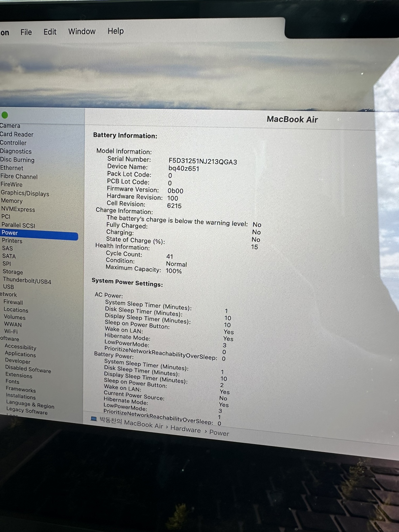399x532 pixels.
Task: Open the Help menu
Action: [x=116, y=31]
